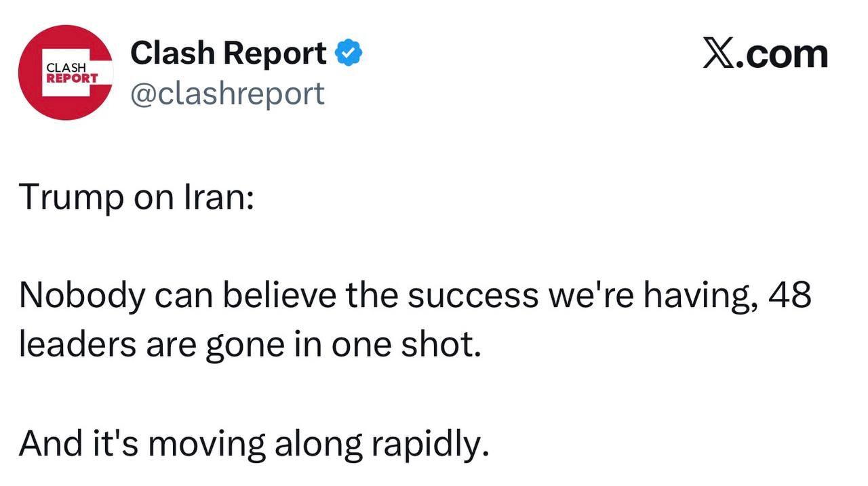Viewport: 868px width, 486px height.
Task: Click the Clash Report profile avatar
Action: click(65, 73)
